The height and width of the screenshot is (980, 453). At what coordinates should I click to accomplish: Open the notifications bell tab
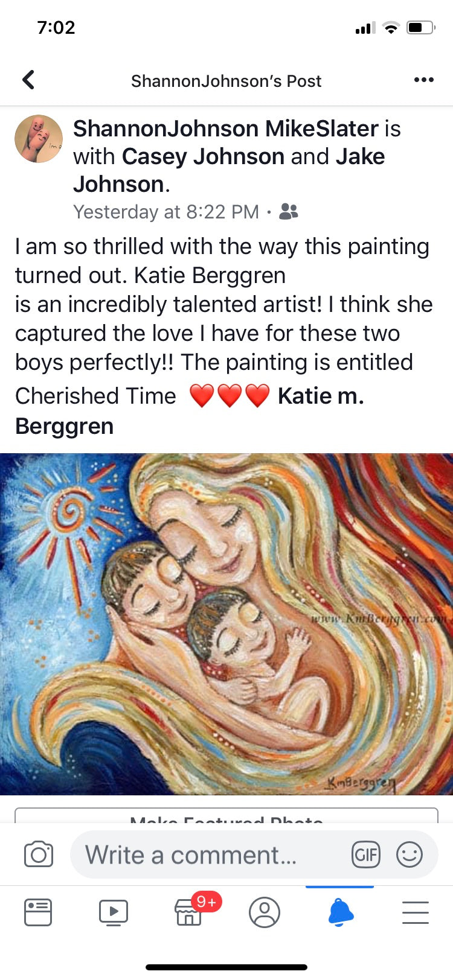pyautogui.click(x=341, y=912)
